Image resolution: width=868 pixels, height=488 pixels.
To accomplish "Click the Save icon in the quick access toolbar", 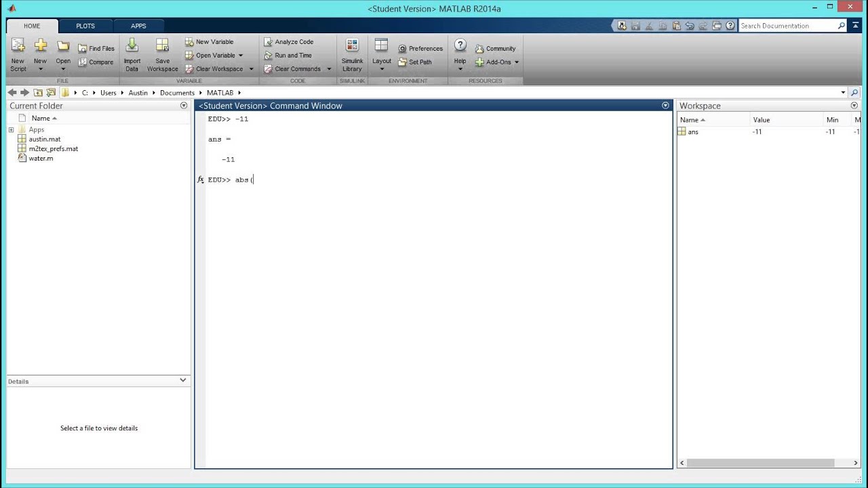I will pos(635,26).
